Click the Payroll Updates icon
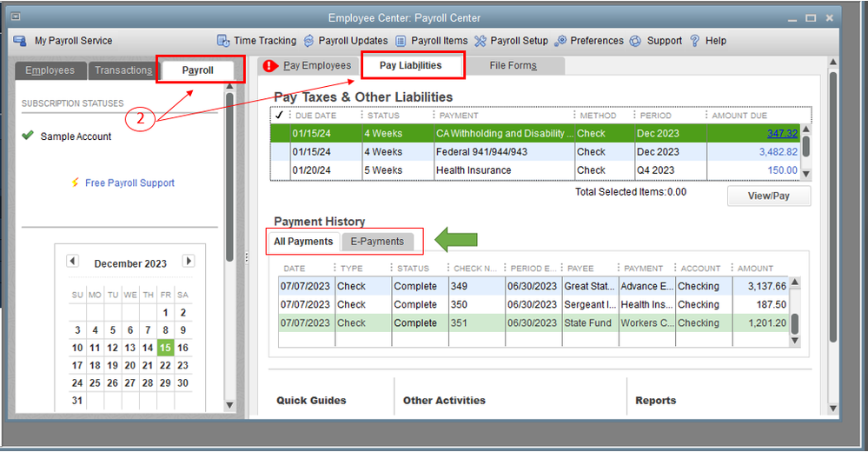The width and height of the screenshot is (868, 452). click(x=309, y=41)
